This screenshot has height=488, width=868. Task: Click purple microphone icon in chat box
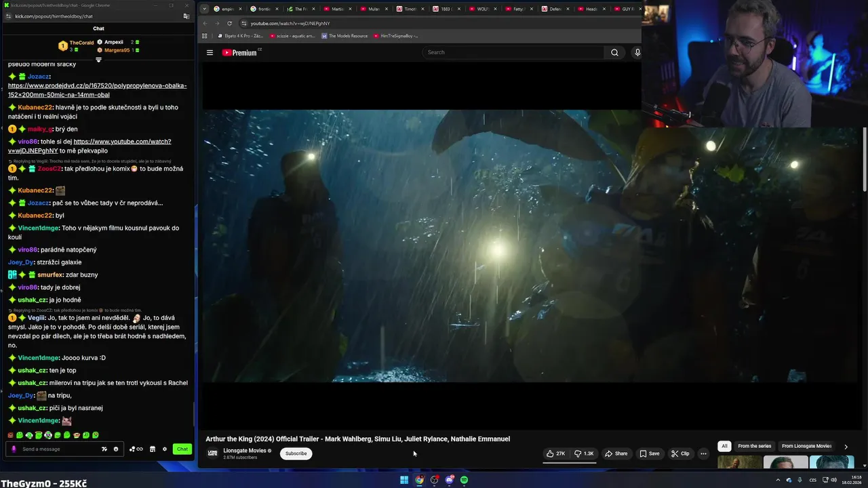click(x=14, y=449)
